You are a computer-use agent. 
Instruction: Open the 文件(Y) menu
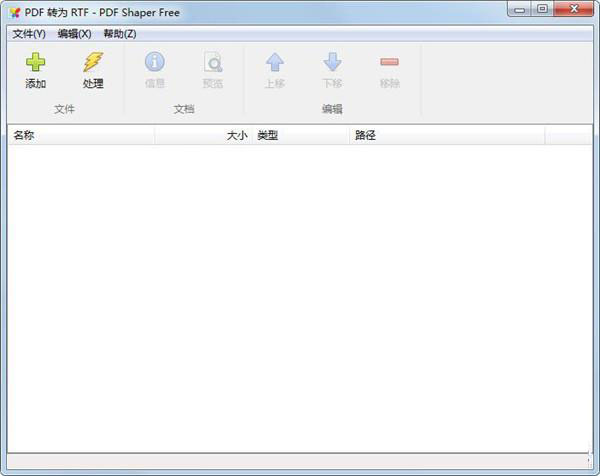pyautogui.click(x=29, y=34)
